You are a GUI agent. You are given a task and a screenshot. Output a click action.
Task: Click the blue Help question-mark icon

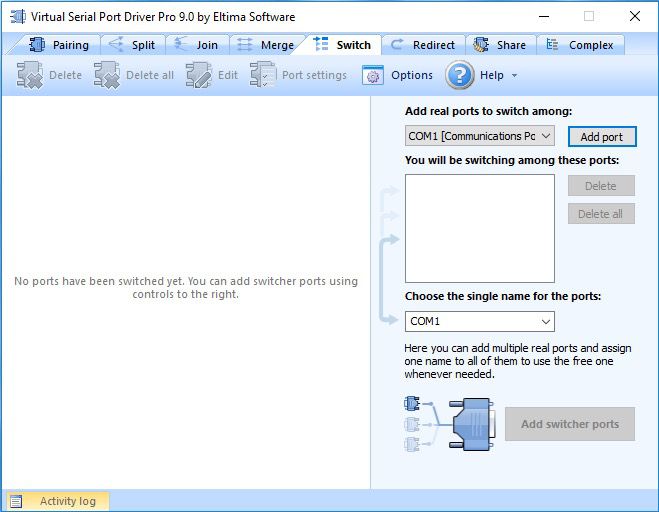coord(459,75)
